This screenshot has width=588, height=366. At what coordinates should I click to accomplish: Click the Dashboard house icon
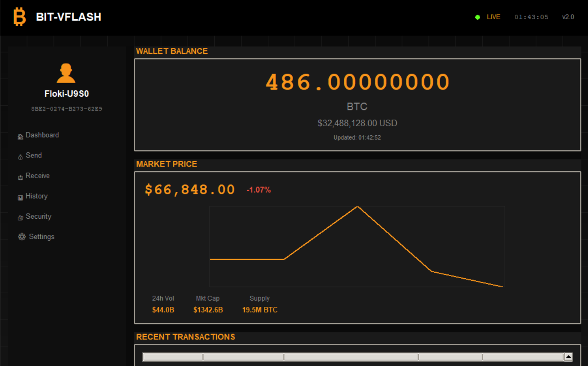(x=20, y=137)
